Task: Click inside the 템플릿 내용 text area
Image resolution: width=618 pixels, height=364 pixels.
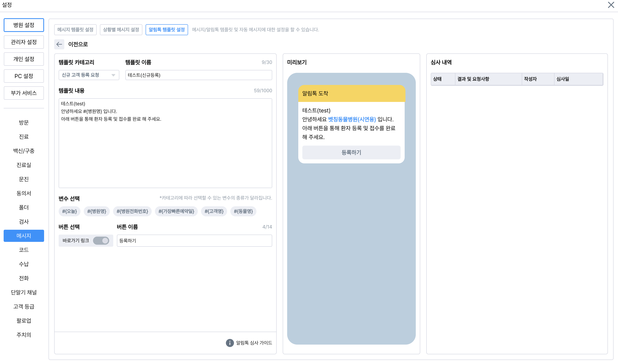Action: [x=165, y=152]
